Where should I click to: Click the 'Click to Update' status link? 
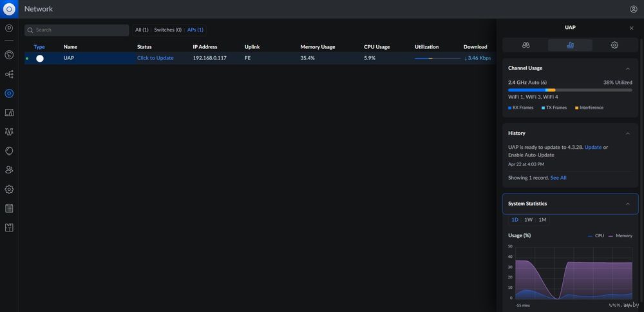point(155,58)
